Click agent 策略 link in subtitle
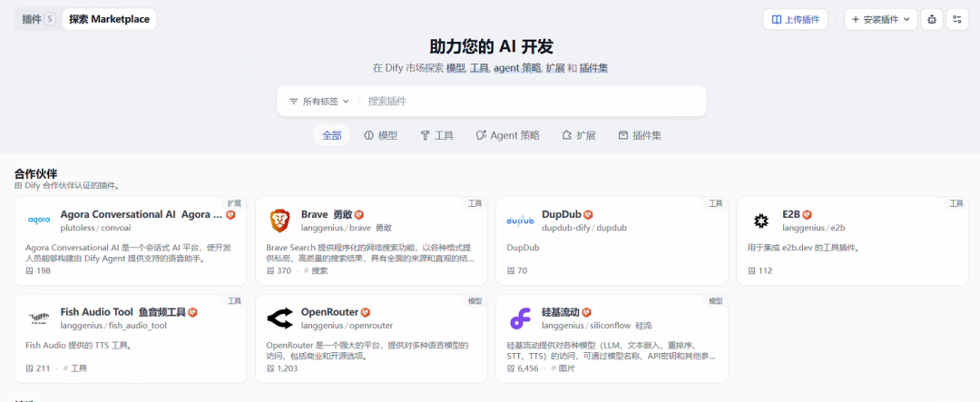The image size is (980, 402). pos(517,69)
